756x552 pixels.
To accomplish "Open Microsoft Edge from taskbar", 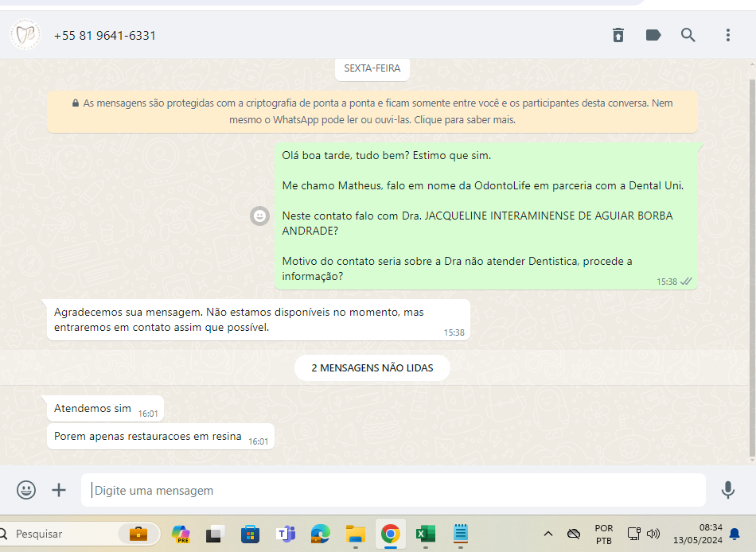I will (320, 534).
